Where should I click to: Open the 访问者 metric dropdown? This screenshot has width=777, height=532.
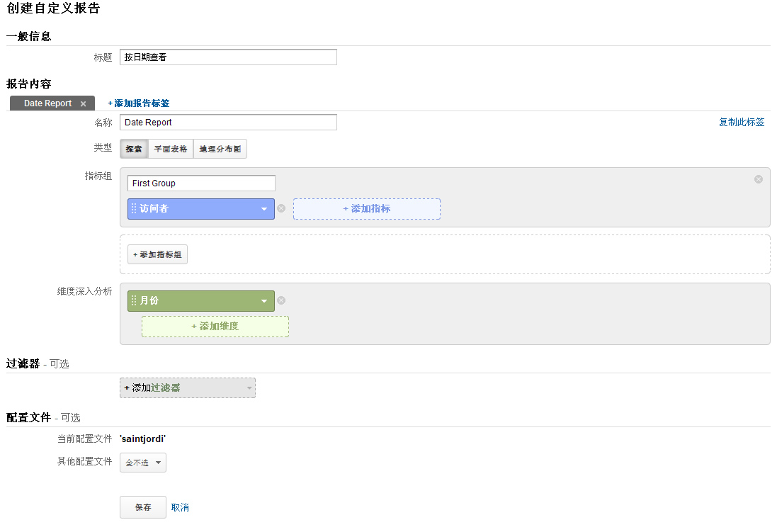[264, 209]
